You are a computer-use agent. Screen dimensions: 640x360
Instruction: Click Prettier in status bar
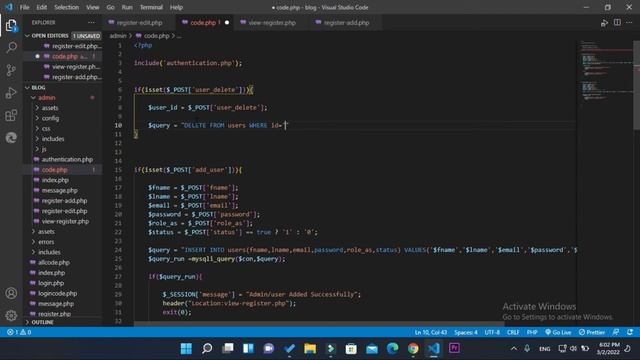coord(591,332)
